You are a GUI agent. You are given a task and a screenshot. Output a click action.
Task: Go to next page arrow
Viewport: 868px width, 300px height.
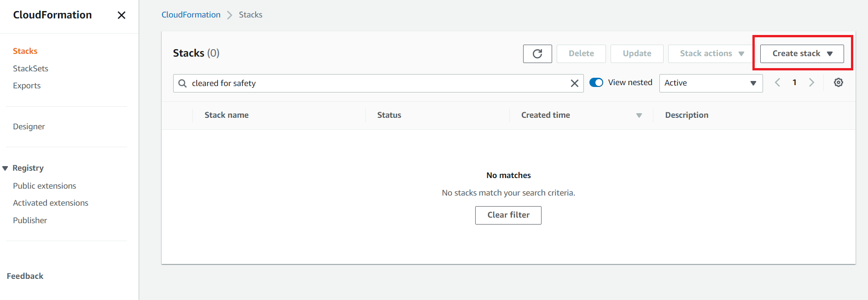point(811,83)
